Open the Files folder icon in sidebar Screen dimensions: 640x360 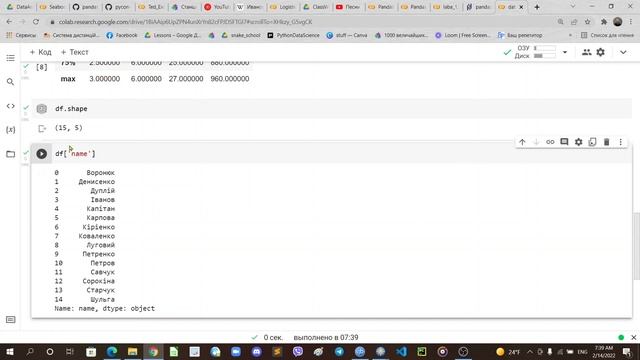pyautogui.click(x=11, y=154)
